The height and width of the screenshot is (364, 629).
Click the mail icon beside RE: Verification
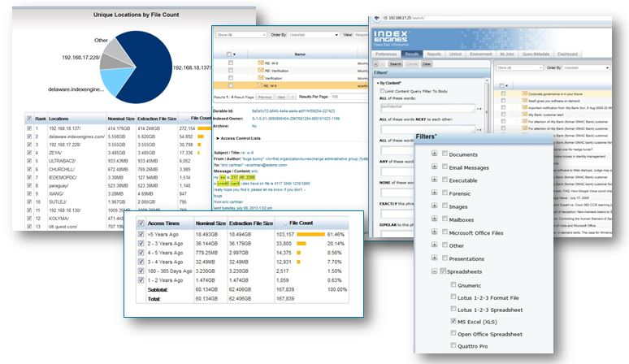[261, 70]
